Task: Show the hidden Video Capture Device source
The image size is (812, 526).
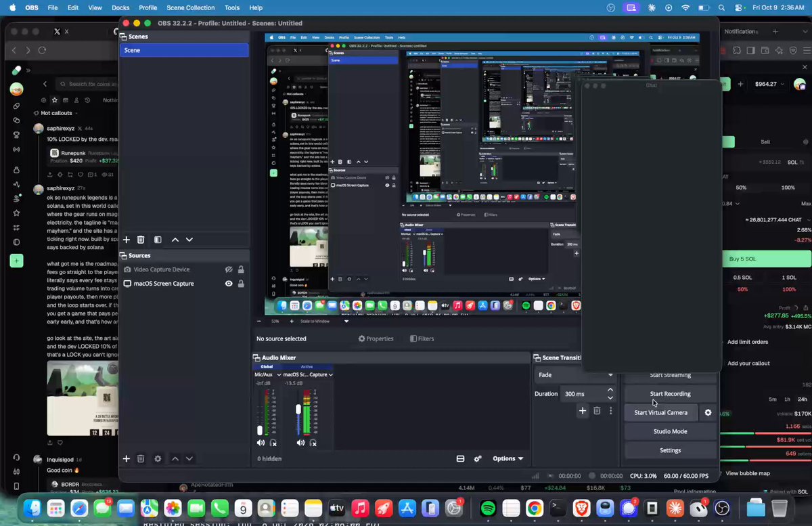Action: [x=229, y=269]
